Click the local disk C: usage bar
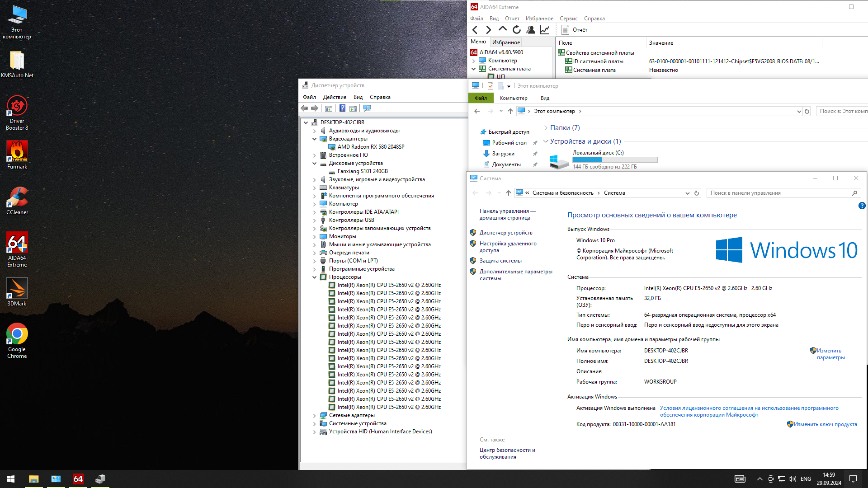 tap(615, 160)
